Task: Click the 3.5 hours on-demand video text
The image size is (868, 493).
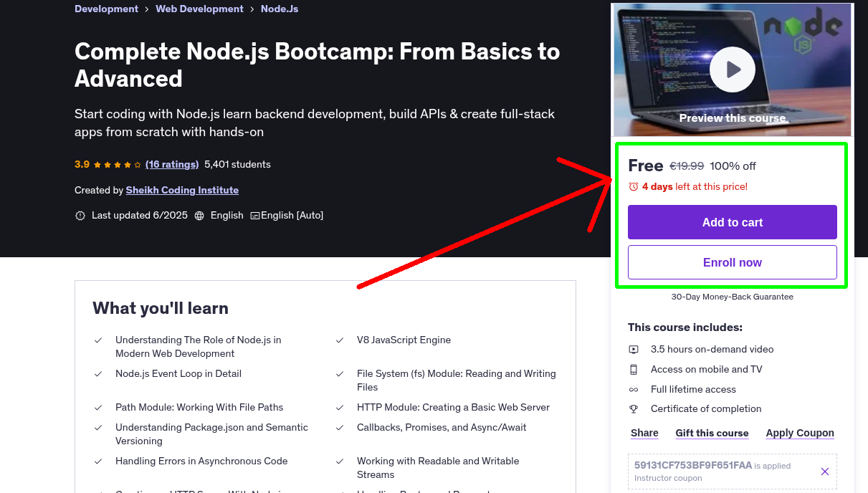Action: click(x=712, y=350)
